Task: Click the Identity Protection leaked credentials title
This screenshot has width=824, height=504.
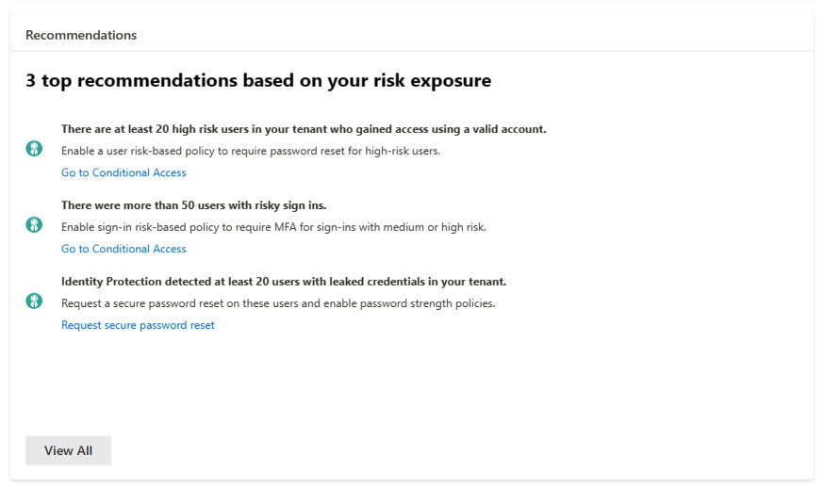Action: click(x=284, y=282)
